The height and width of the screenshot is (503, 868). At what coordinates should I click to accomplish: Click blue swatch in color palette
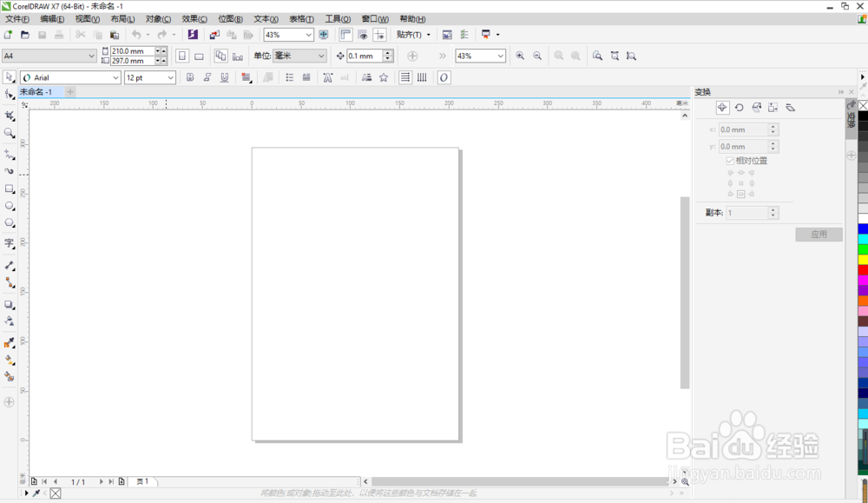click(x=863, y=228)
